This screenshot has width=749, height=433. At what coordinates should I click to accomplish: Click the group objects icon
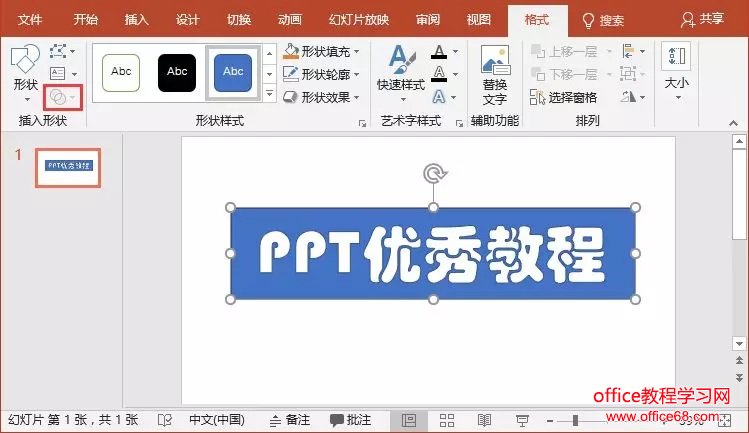tap(628, 74)
